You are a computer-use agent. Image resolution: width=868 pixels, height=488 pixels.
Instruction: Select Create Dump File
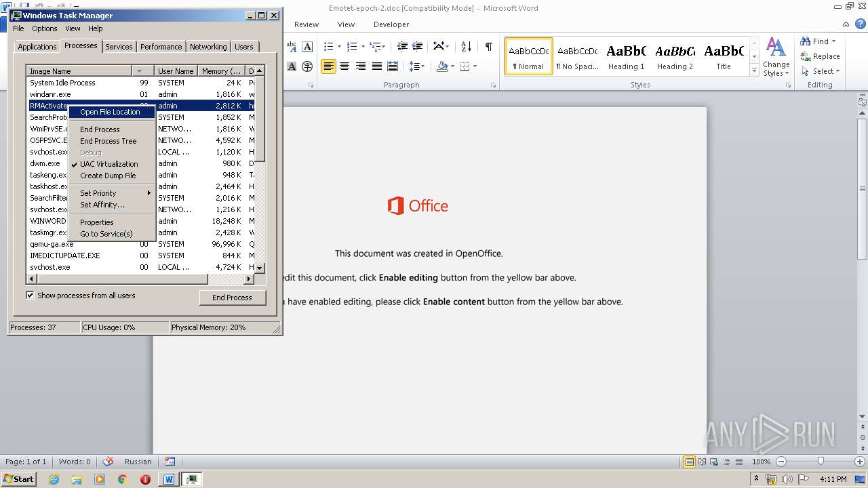tap(108, 176)
